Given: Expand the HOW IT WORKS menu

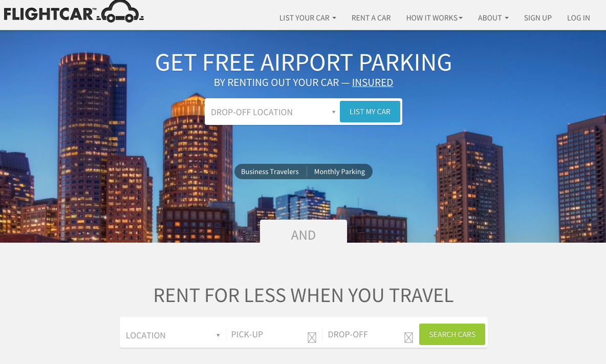Looking at the screenshot, I should (434, 18).
